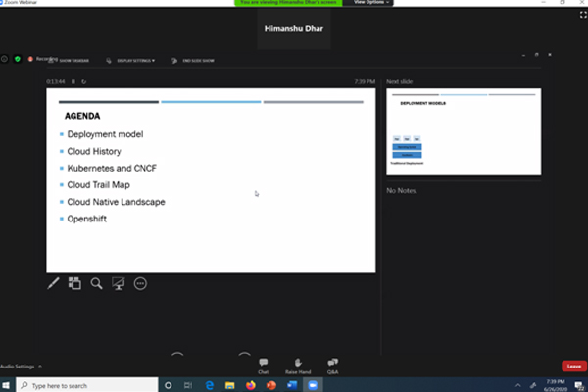Leave the webinar
Image resolution: width=588 pixels, height=392 pixels.
pos(572,366)
